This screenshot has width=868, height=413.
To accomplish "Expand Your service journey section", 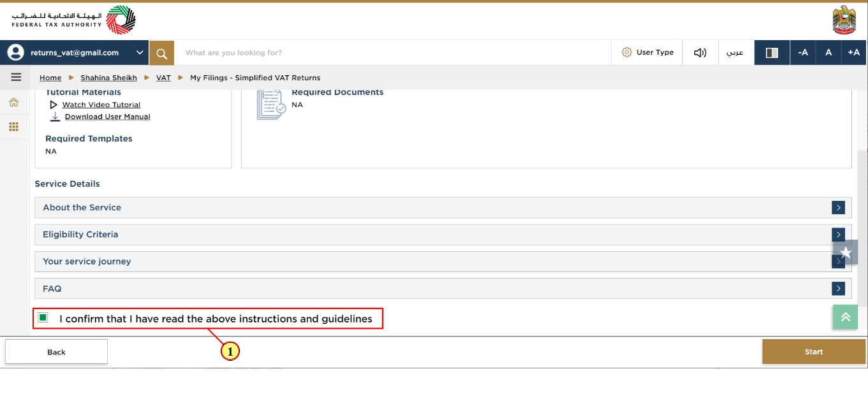I will coord(443,261).
